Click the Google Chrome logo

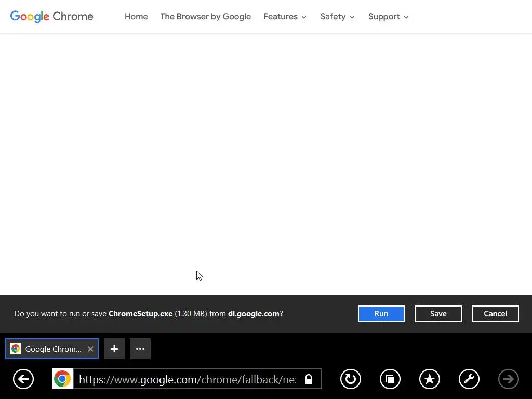point(51,16)
